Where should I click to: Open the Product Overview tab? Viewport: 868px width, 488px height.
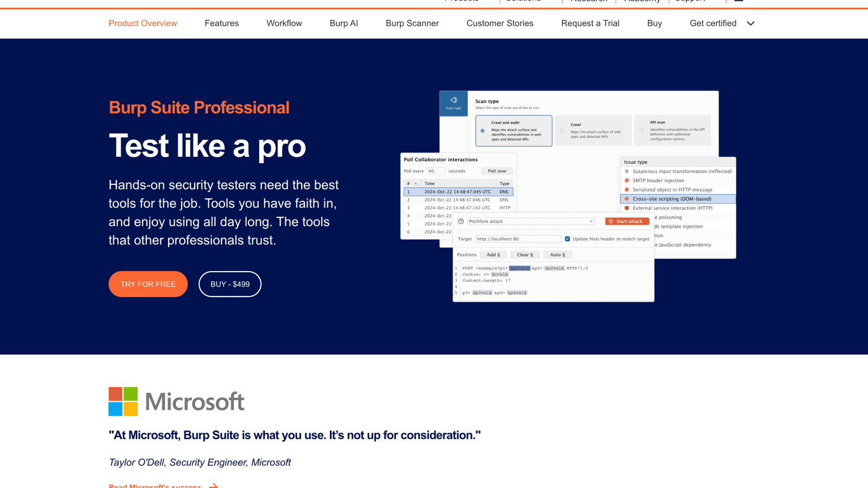pos(143,23)
